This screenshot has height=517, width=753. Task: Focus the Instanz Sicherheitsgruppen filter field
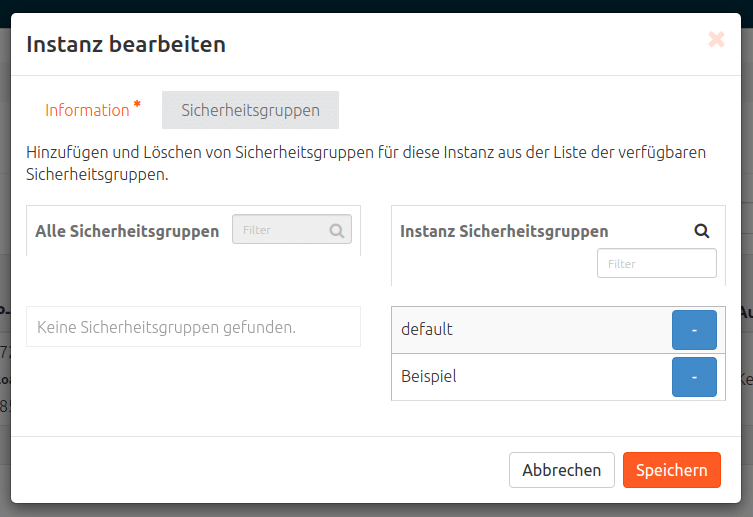656,264
